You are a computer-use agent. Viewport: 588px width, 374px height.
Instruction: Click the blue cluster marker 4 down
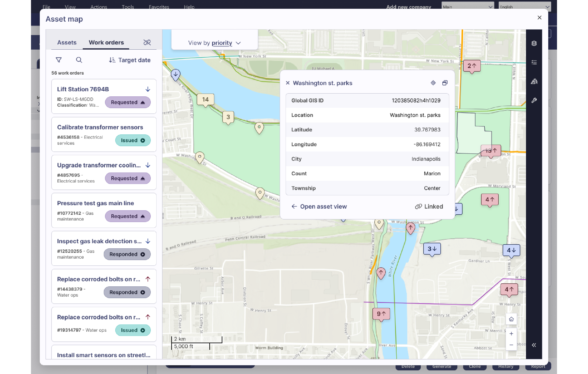(x=511, y=250)
